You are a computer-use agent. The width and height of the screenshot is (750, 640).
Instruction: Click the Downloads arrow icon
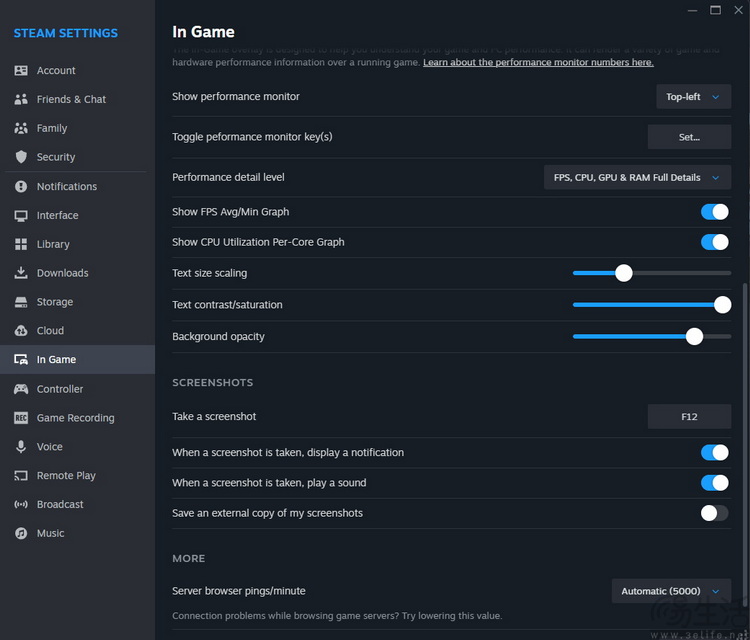(x=21, y=273)
